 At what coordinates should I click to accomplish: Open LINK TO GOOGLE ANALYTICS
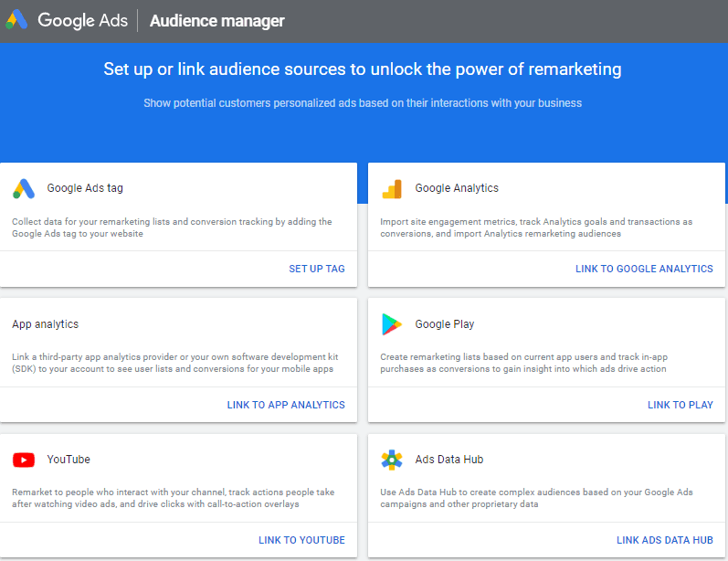[x=644, y=269]
